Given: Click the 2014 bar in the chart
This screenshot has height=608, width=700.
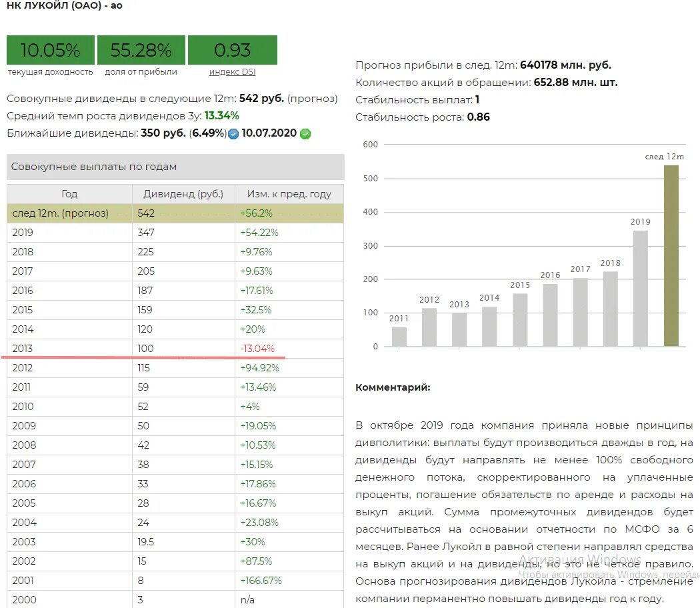Looking at the screenshot, I should pyautogui.click(x=490, y=326).
